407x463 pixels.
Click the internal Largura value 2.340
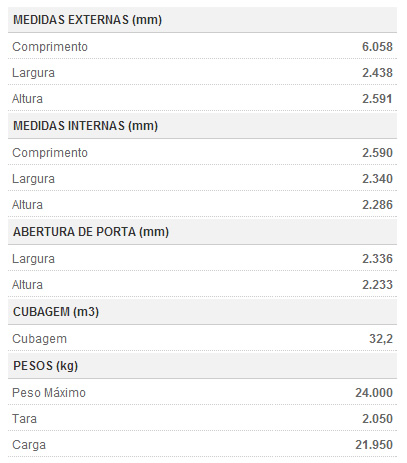[x=377, y=179]
